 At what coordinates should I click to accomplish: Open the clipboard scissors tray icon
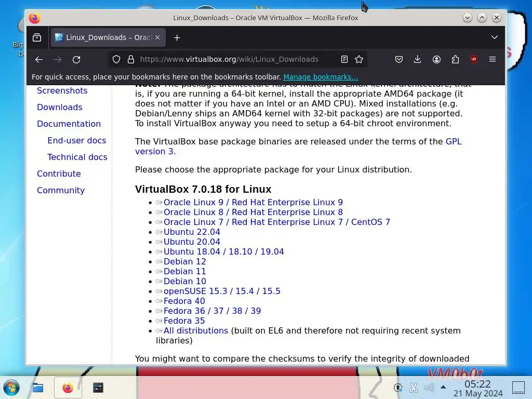click(413, 388)
